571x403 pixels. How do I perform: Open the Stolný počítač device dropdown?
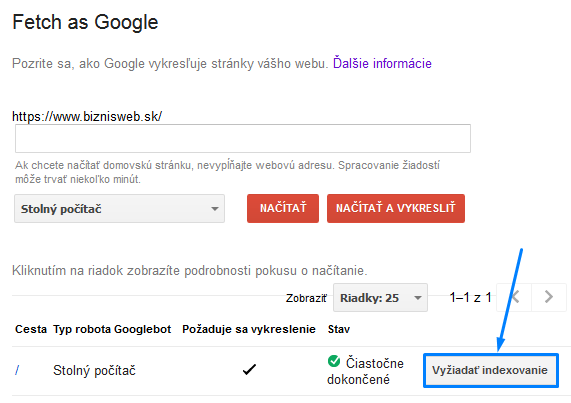[119, 209]
